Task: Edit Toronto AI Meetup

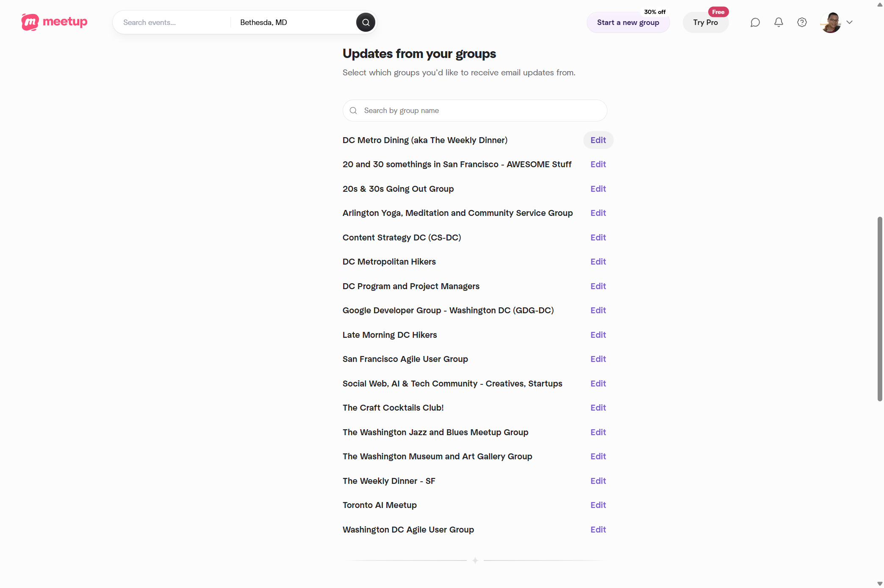Action: 598,505
